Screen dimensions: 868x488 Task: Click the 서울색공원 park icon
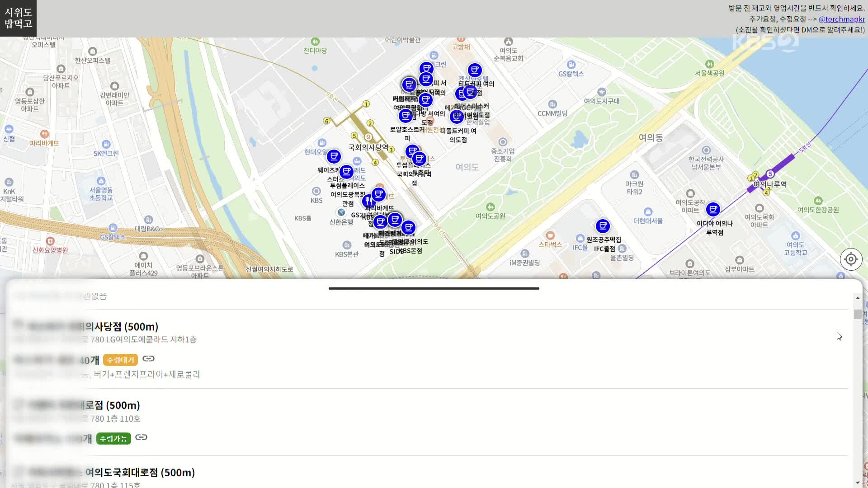point(710,64)
